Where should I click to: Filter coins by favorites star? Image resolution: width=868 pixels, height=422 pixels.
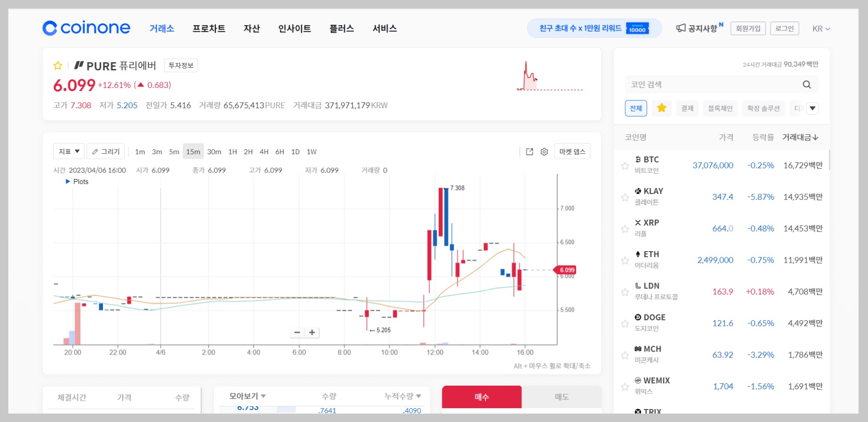[x=662, y=108]
